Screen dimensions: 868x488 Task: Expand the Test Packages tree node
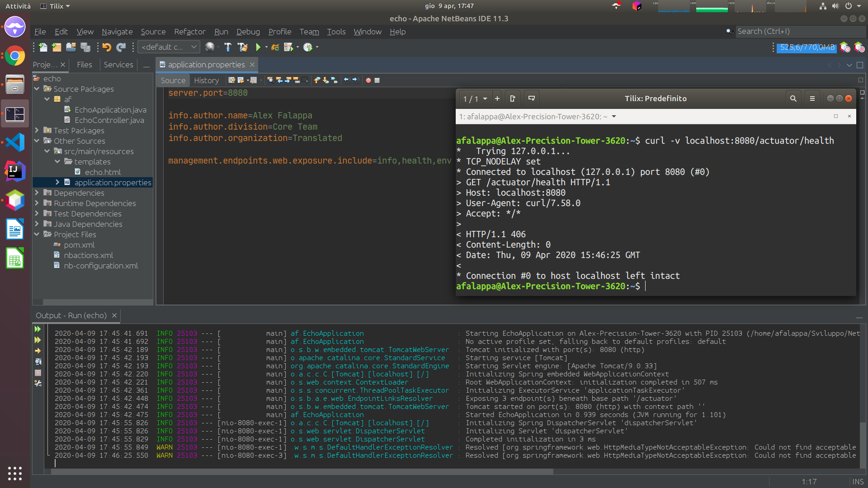coord(37,130)
